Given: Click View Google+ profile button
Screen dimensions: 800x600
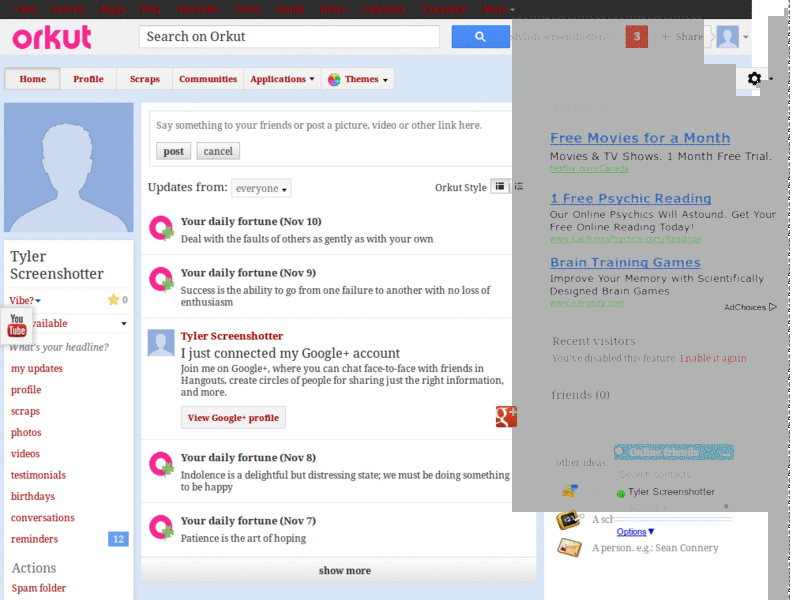Looking at the screenshot, I should [233, 417].
